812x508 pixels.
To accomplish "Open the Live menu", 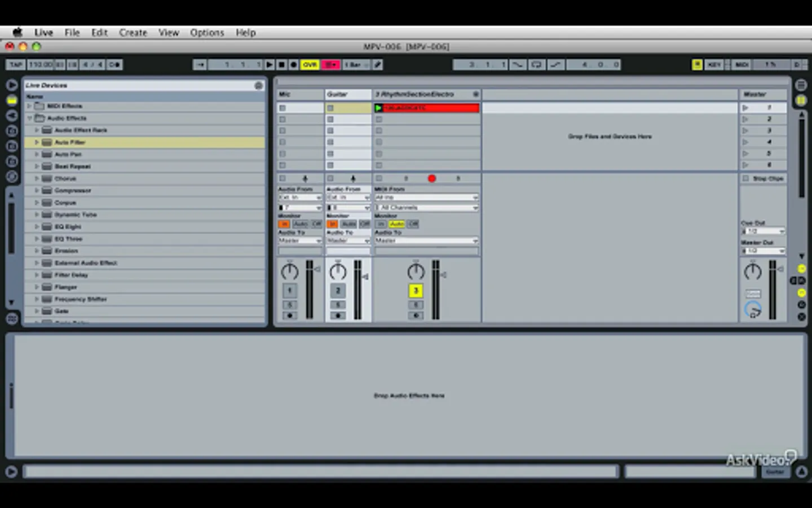I will point(43,33).
